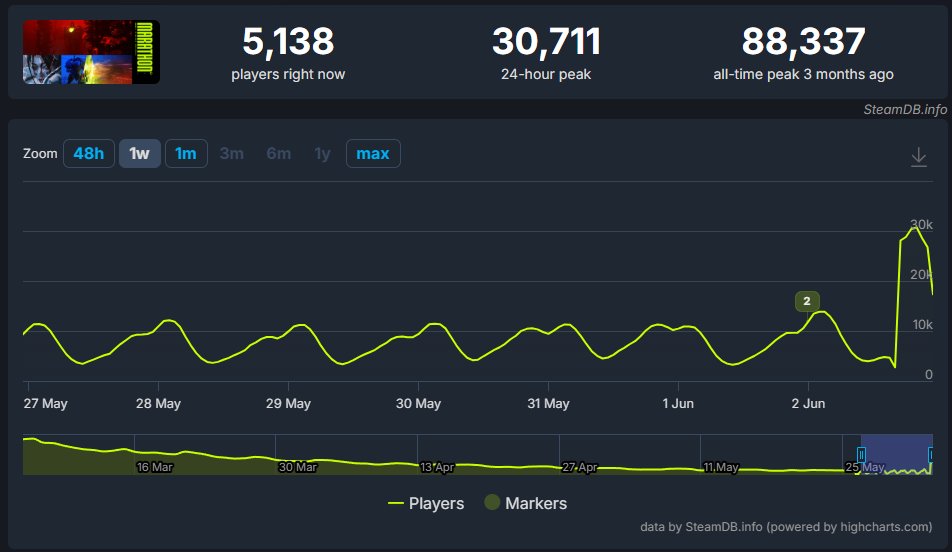Choose the 6m zoom option
This screenshot has width=952, height=552.
click(279, 154)
